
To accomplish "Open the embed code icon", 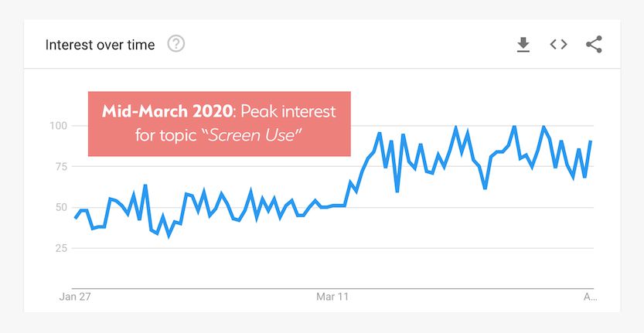I will coord(558,45).
